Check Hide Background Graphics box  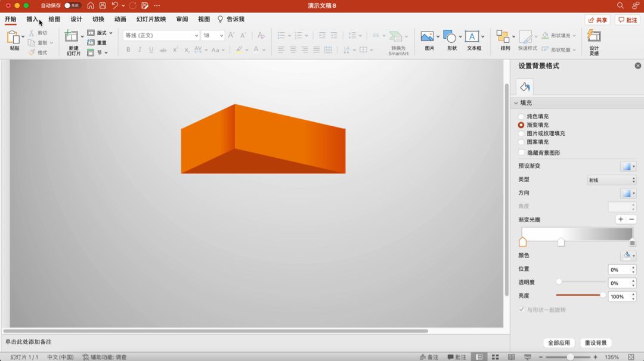[x=522, y=152]
